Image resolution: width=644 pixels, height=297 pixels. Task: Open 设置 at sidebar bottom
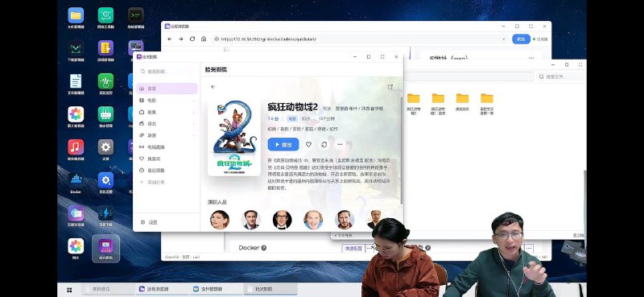click(149, 222)
